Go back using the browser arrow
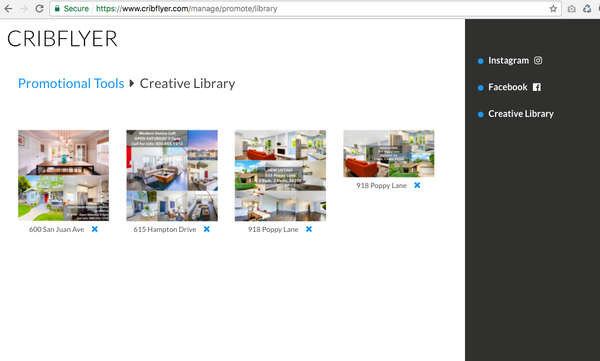This screenshot has height=361, width=600. (8, 8)
